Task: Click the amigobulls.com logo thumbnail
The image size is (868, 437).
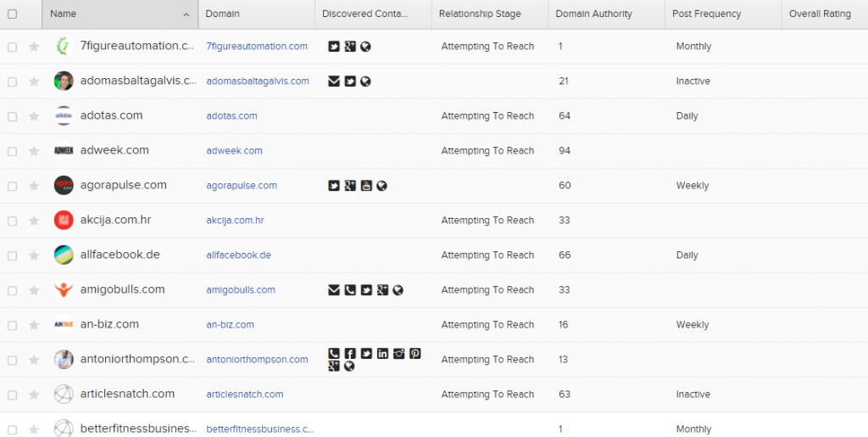Action: tap(64, 289)
